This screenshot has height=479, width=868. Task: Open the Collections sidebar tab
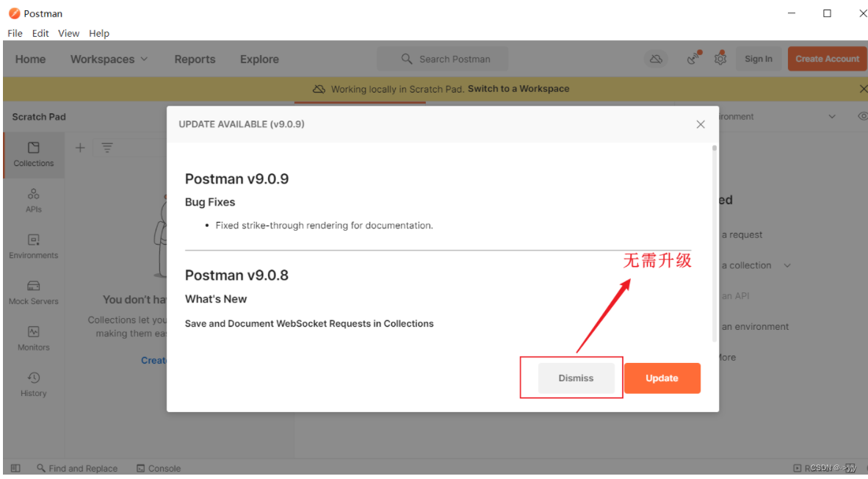coord(33,154)
